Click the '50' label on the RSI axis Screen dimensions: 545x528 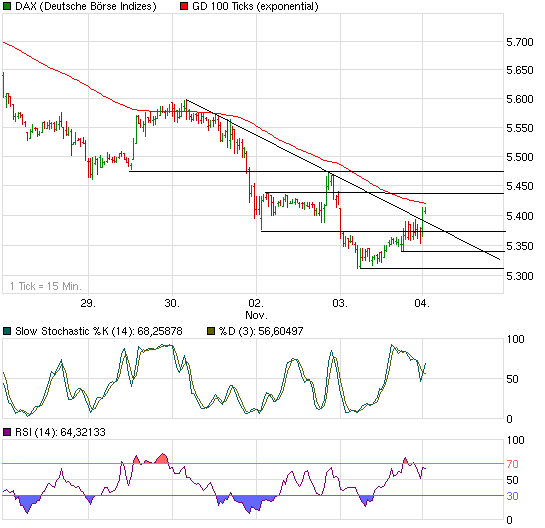tap(513, 480)
